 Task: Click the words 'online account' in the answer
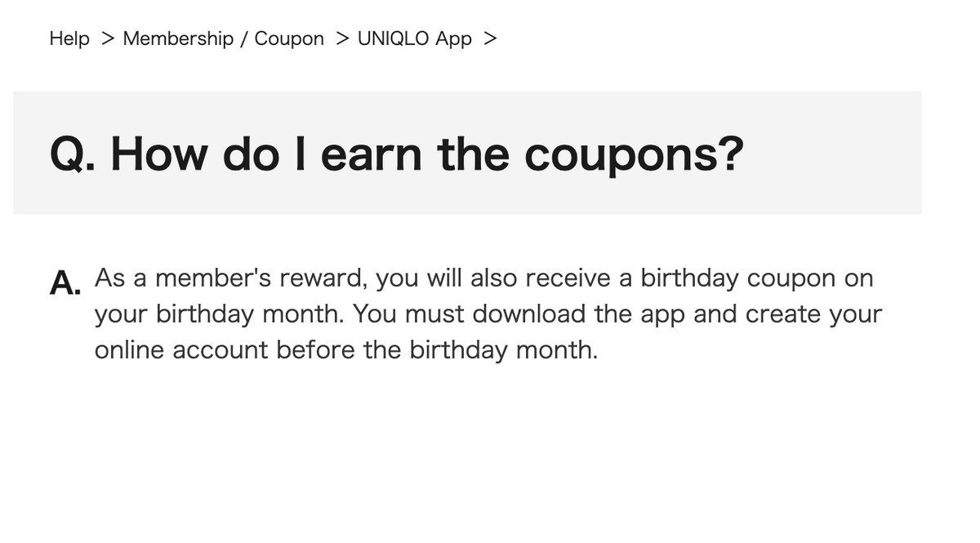181,350
